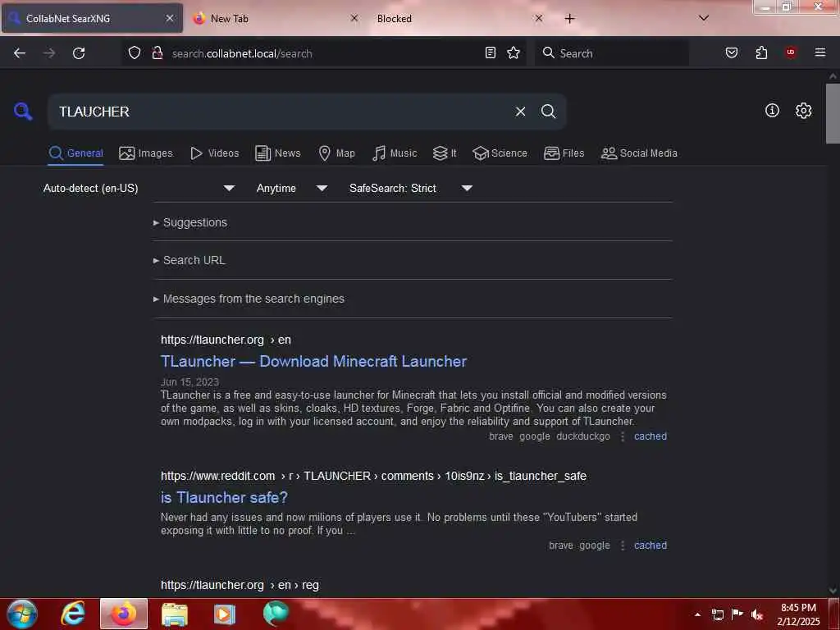Clear the TLAUCHER search query with X

click(x=520, y=112)
